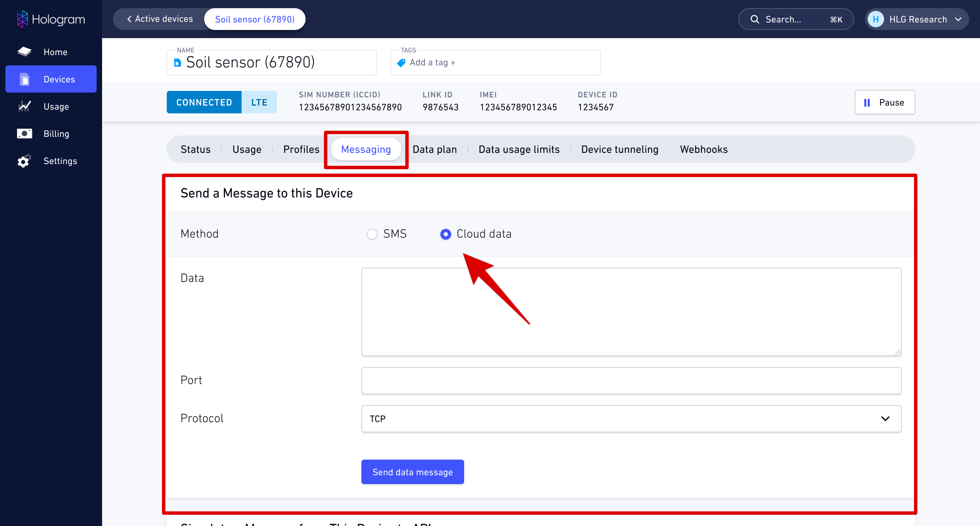Screen dimensions: 980x526
Task: Click into the Data text area
Action: [x=631, y=312]
